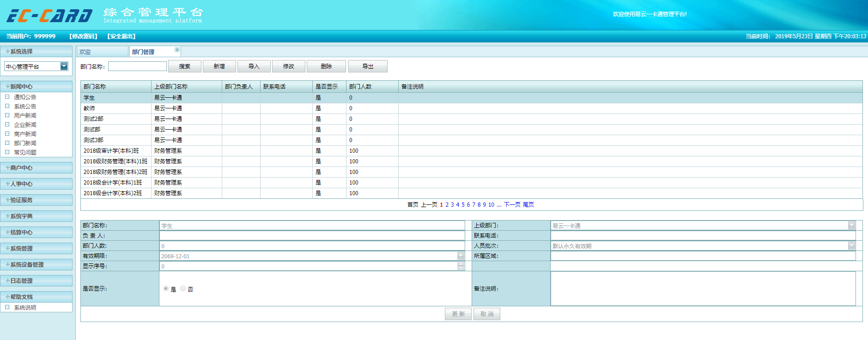Click the 显示序号 spinner arrows
This screenshot has width=868, height=340.
461,266
